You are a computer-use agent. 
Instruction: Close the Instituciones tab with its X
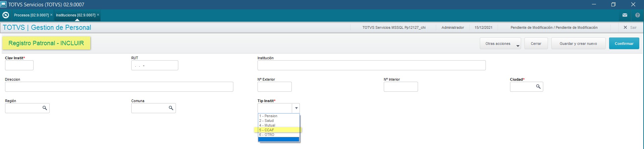[98, 15]
